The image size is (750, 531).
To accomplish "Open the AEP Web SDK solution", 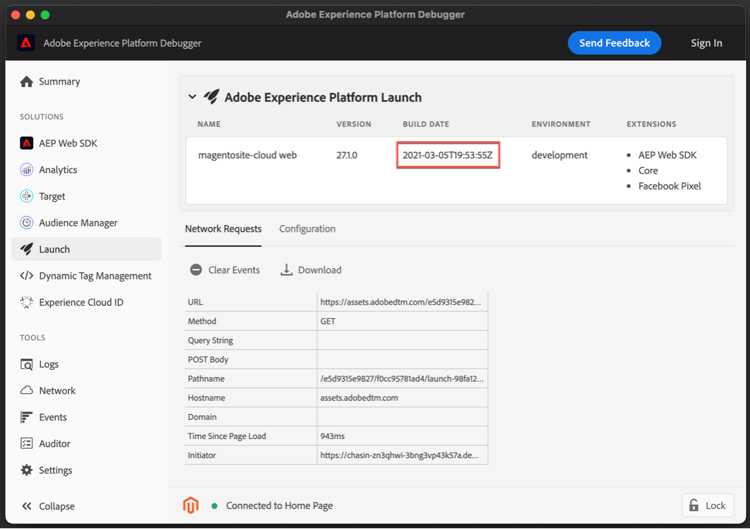I will pyautogui.click(x=68, y=143).
